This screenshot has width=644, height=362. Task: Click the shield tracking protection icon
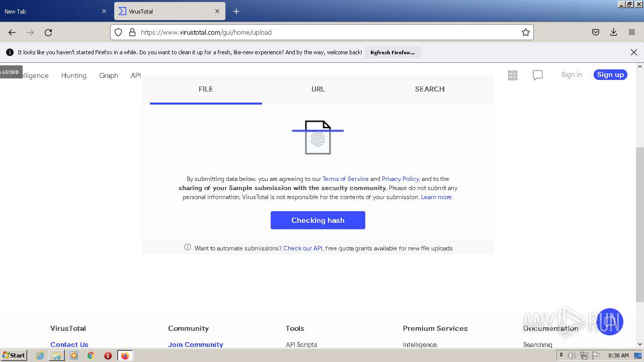tap(118, 32)
